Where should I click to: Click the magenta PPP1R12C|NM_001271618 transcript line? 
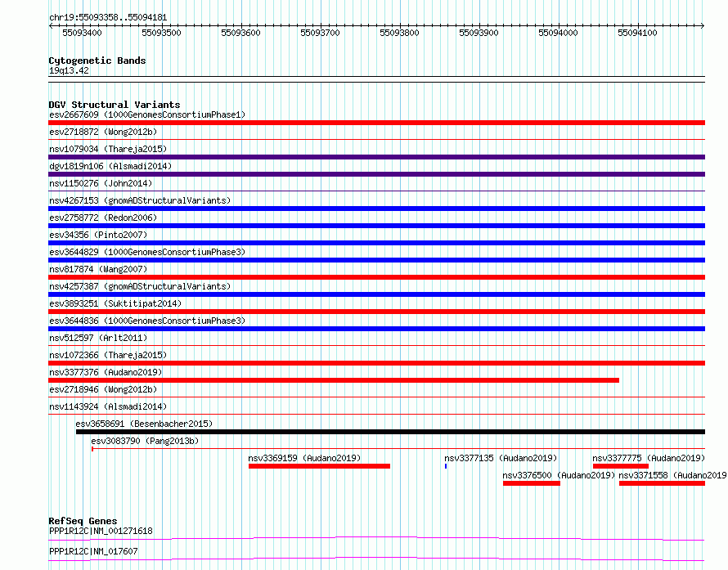tap(376, 538)
